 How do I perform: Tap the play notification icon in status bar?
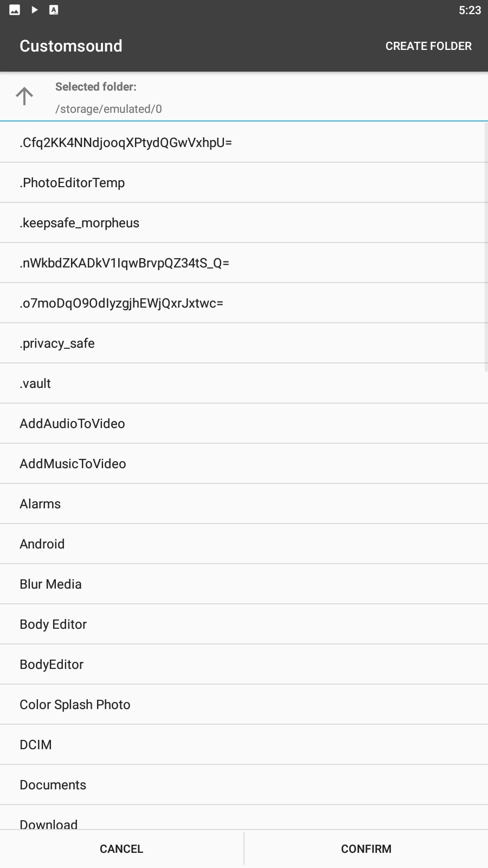pos(34,10)
